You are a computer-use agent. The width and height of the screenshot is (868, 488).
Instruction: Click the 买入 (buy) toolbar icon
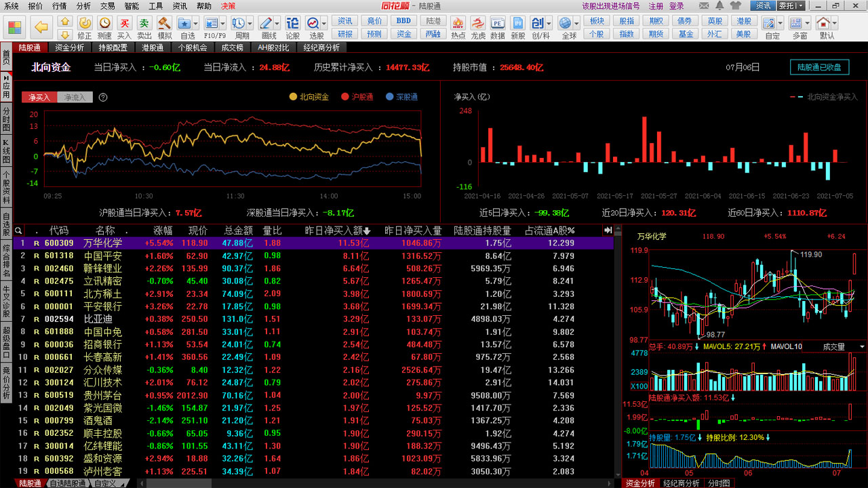[124, 26]
